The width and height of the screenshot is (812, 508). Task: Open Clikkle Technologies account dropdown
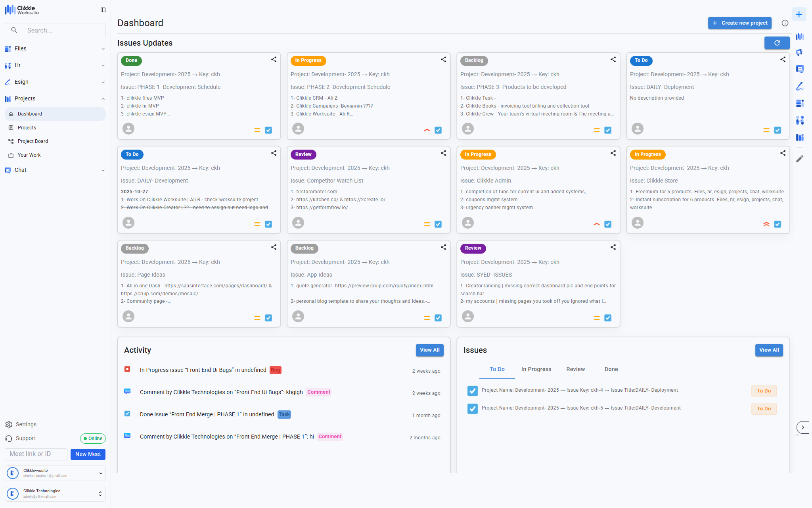(100, 494)
